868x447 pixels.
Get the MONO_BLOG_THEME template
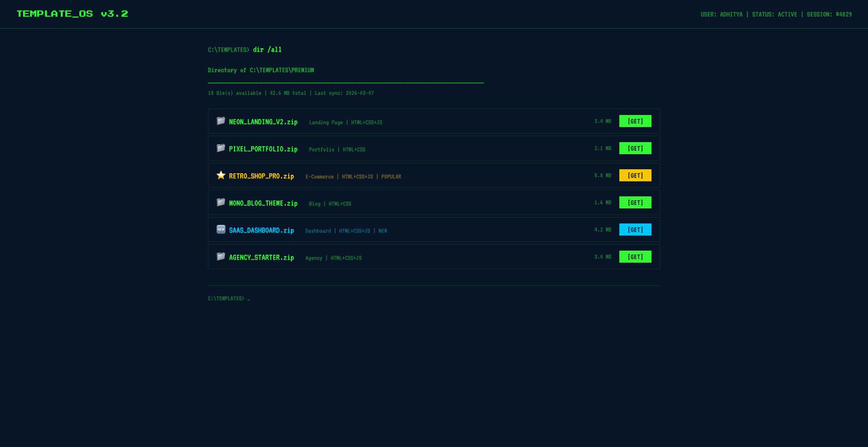click(x=635, y=203)
